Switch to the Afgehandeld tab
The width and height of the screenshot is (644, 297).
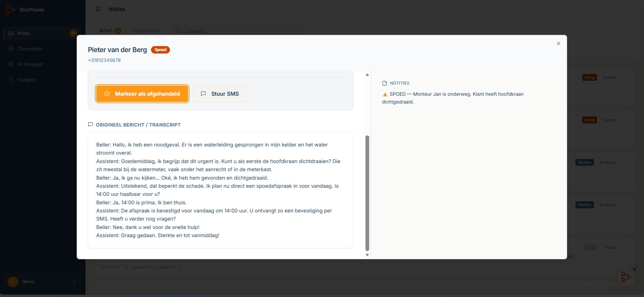tap(145, 30)
